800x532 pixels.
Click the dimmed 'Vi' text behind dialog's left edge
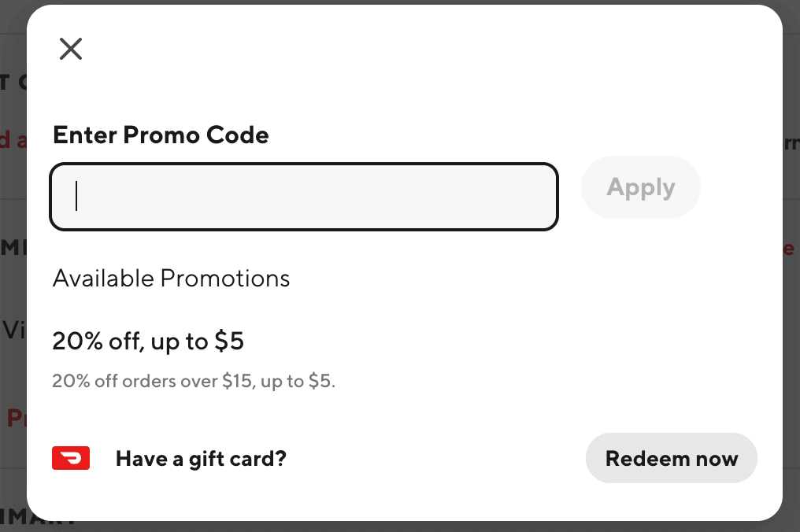(14, 330)
